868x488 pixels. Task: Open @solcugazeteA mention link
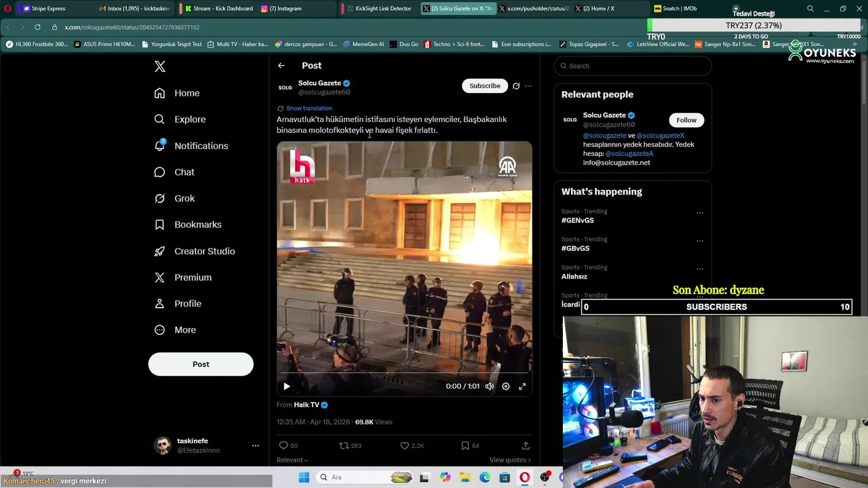pyautogui.click(x=629, y=154)
